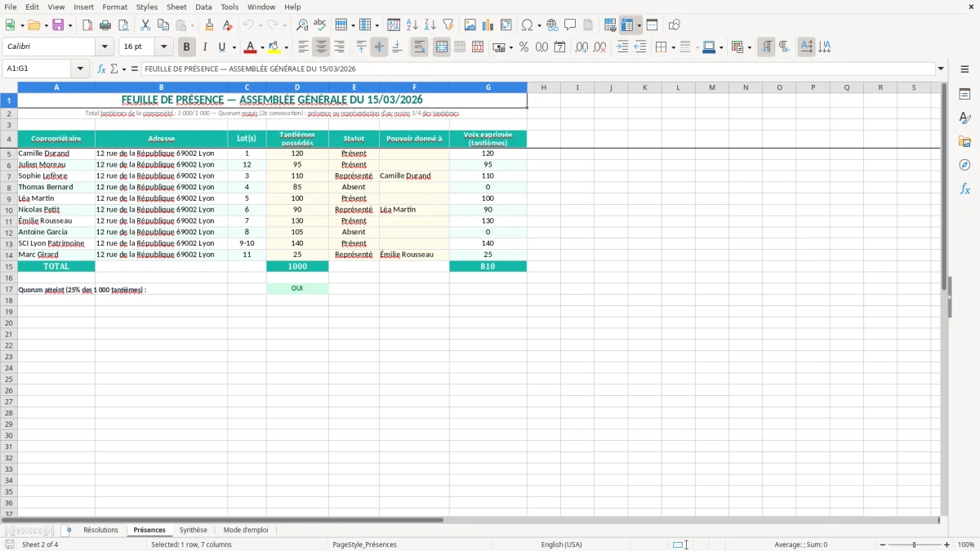The height and width of the screenshot is (551, 980).
Task: Click the AutoFilter funnel icon
Action: (448, 25)
